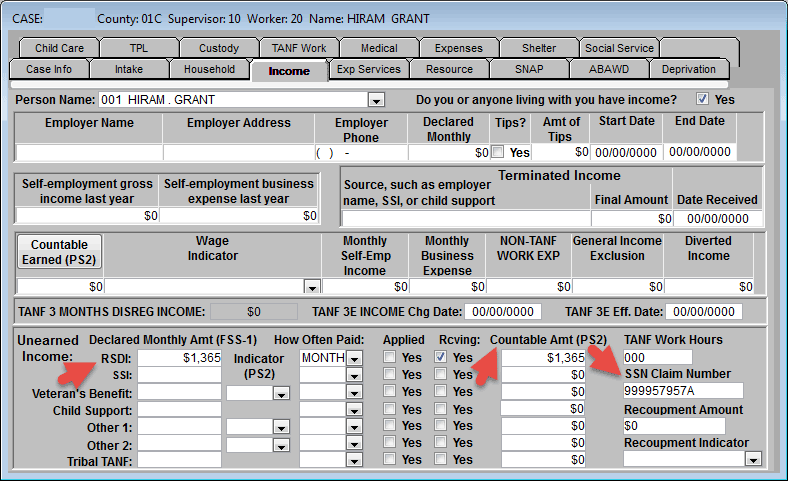
Task: Click the TANF Work Hours field
Action: [657, 357]
